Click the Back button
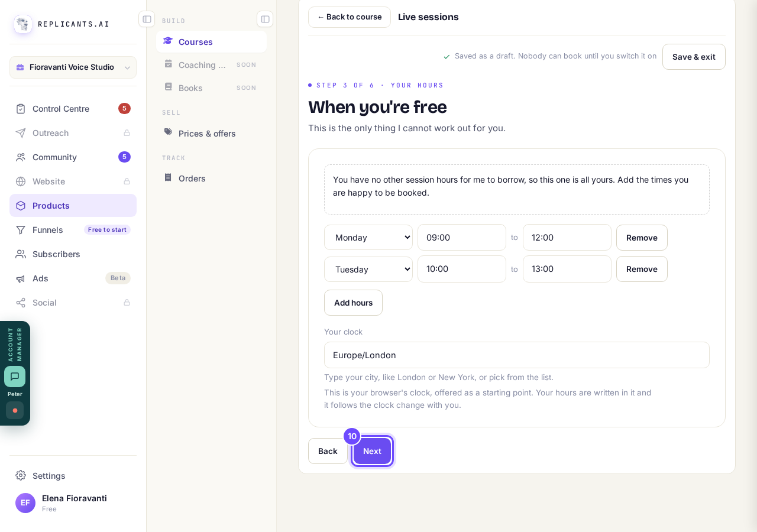This screenshot has width=757, height=532. (x=328, y=451)
